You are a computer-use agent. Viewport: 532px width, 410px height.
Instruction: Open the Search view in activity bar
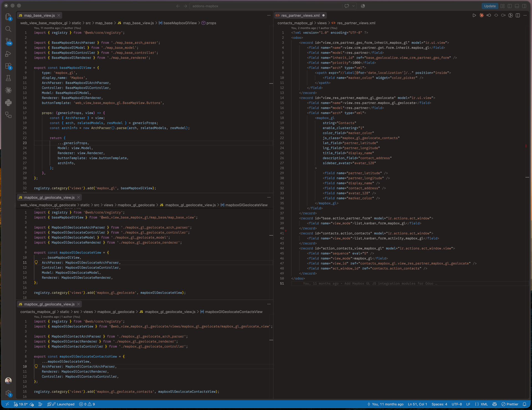coord(8,29)
